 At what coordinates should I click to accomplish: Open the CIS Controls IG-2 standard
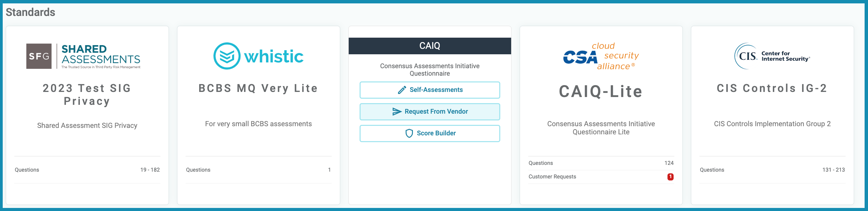click(772, 88)
